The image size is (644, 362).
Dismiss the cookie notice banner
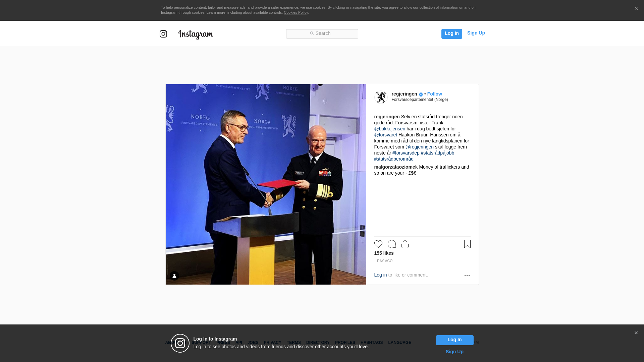point(636,9)
